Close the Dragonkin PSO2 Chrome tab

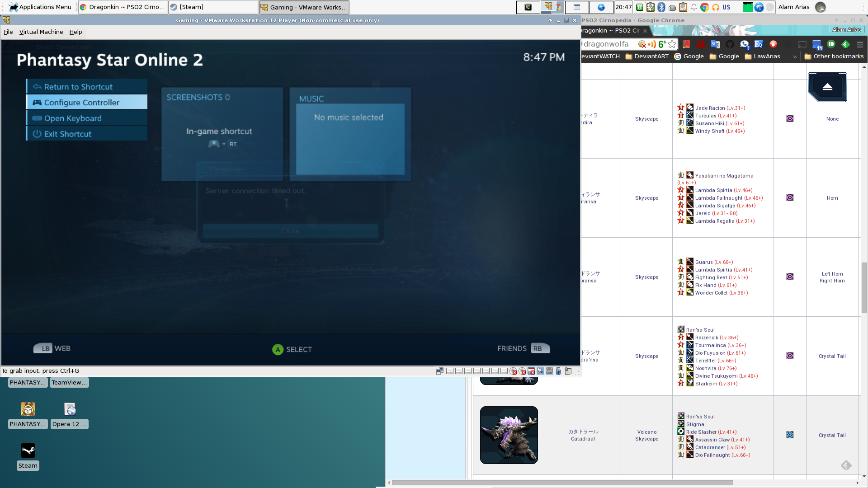click(x=645, y=31)
